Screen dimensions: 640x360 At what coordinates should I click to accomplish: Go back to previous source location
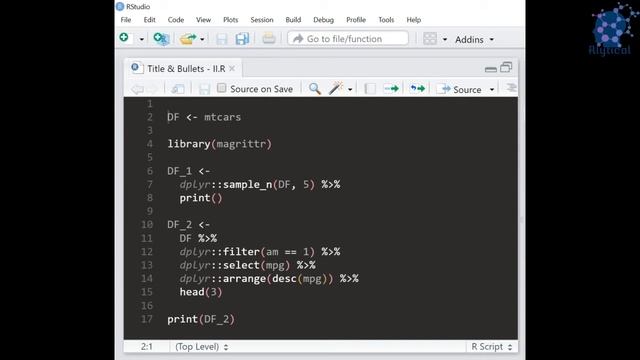click(137, 89)
